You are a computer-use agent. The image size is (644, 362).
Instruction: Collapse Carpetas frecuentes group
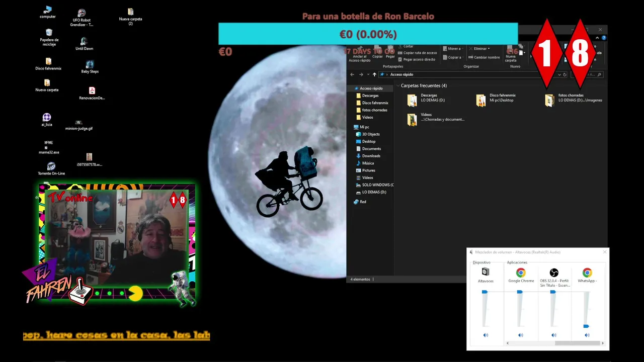(x=397, y=85)
